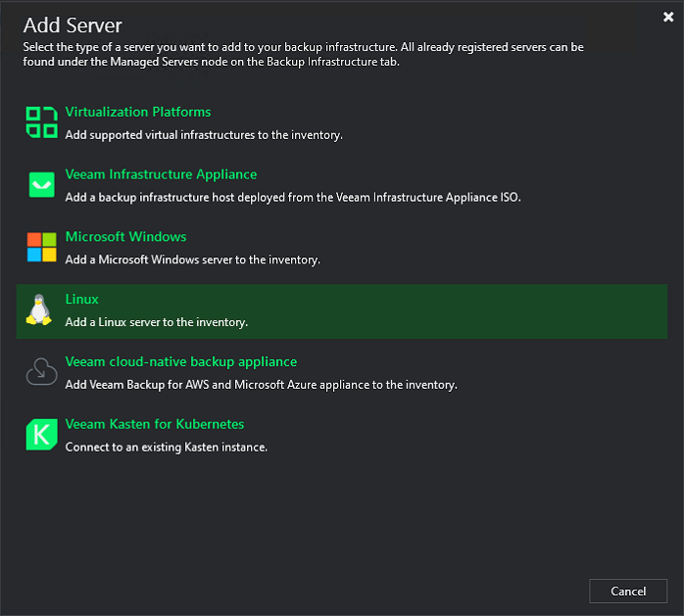Click 'Add a Microsoft Windows server to the inventory.'

pos(192,260)
